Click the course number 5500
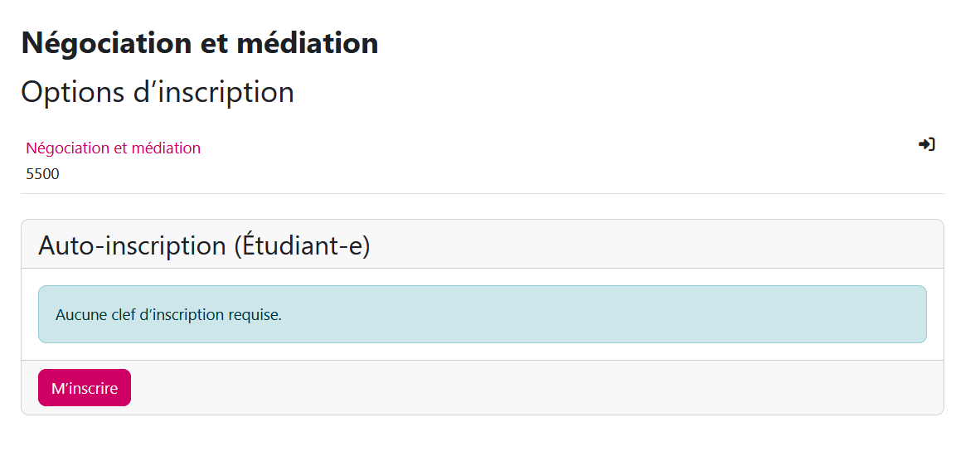 42,174
